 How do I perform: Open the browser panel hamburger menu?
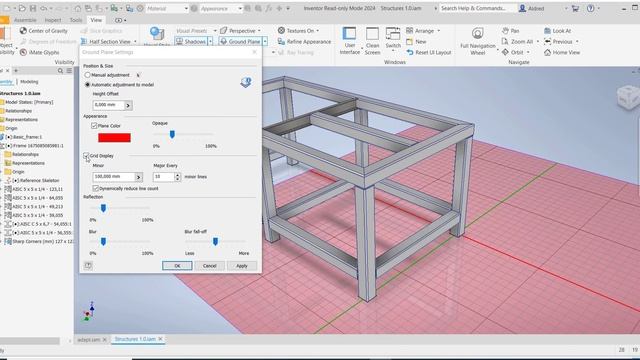pyautogui.click(x=69, y=71)
